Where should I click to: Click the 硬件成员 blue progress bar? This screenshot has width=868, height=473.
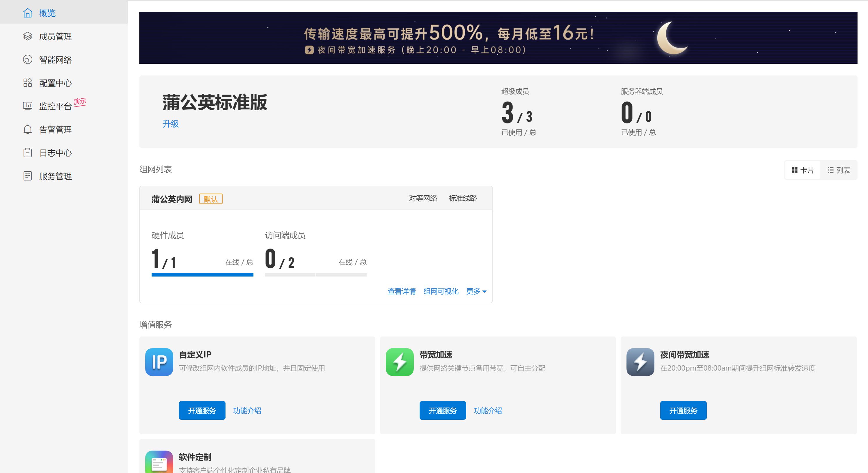point(202,275)
